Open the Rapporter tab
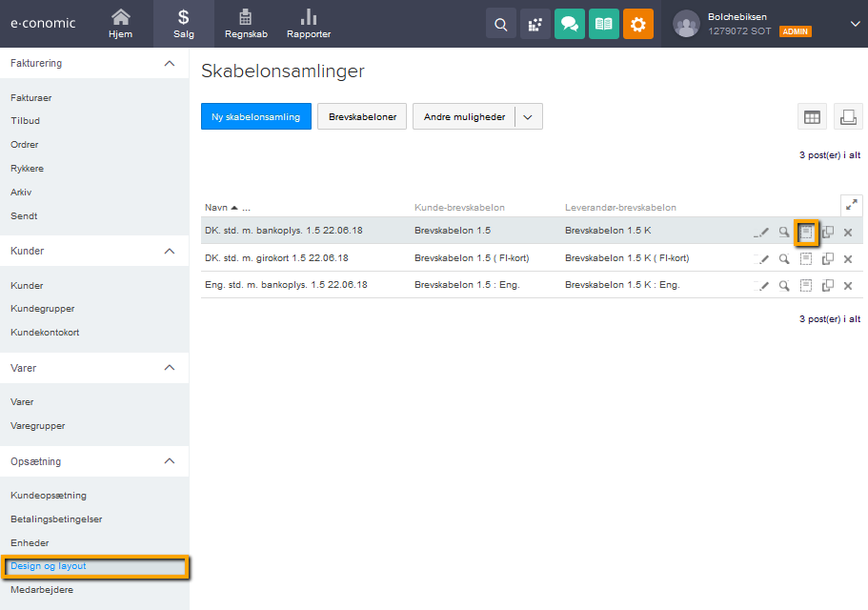The height and width of the screenshot is (610, 868). 309,24
